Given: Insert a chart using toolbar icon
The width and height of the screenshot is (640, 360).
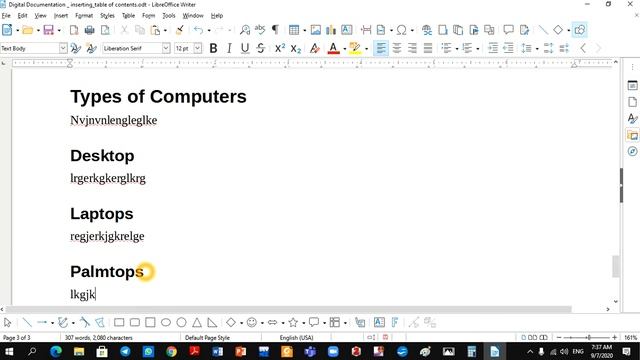Looking at the screenshot, I should (x=331, y=30).
